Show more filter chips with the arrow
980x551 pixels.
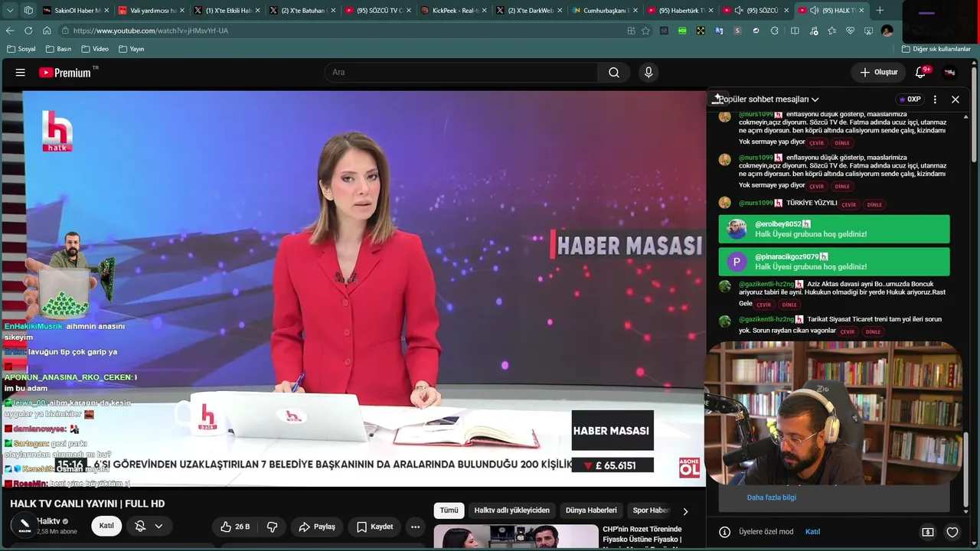tap(685, 511)
